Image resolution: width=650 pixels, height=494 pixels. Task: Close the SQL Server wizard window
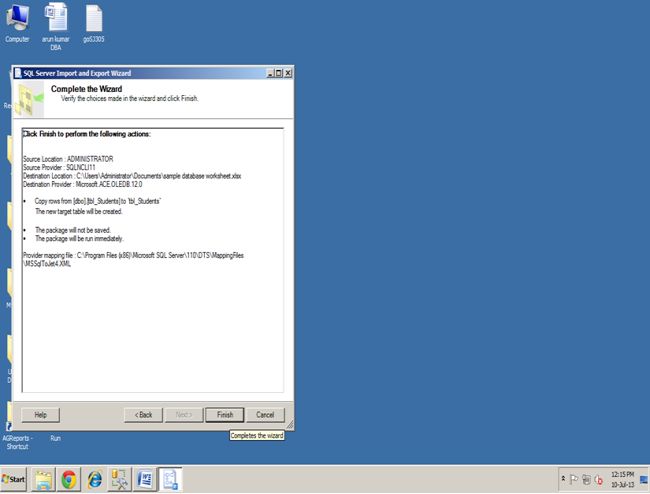(288, 73)
